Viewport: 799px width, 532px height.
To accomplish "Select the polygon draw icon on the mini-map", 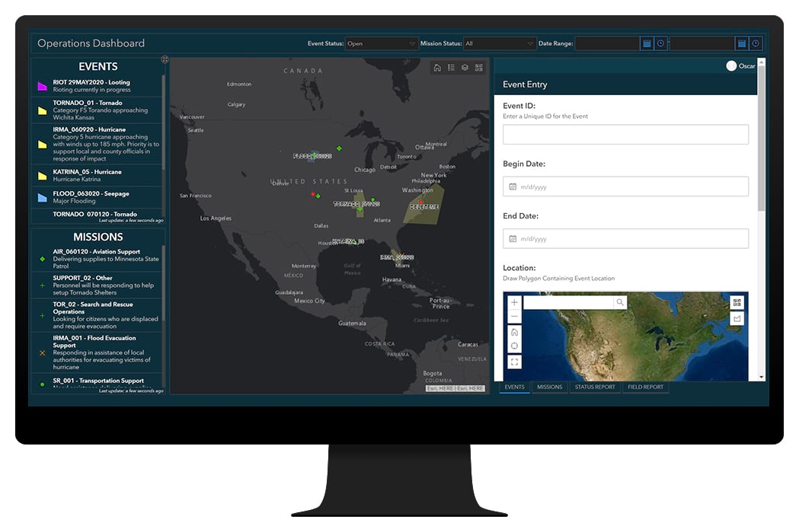I will coord(737,317).
